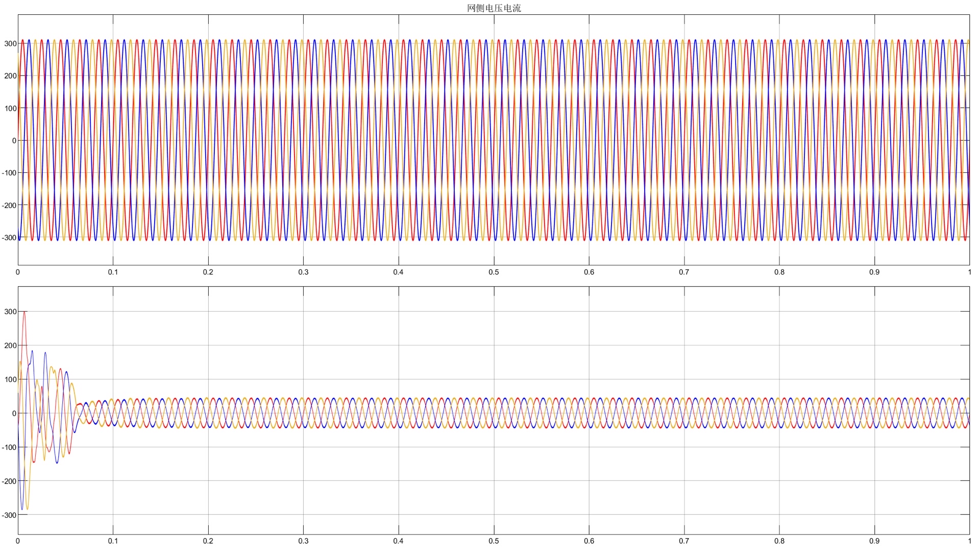Click the 0.1 tick label under upper plot
Image resolution: width=980 pixels, height=560 pixels.
tap(113, 272)
